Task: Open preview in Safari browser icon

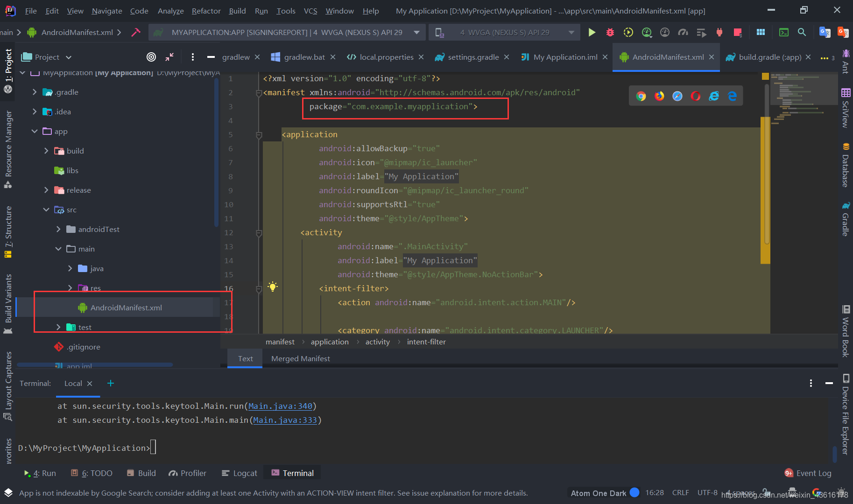Action: 677,96
